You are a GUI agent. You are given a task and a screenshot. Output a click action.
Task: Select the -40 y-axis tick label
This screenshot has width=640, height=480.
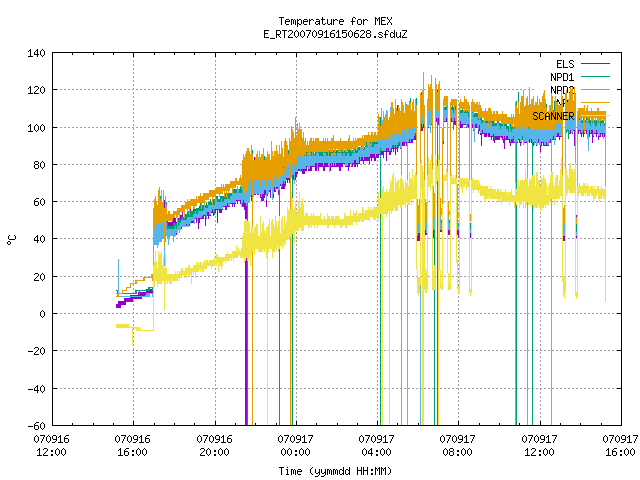[36, 389]
